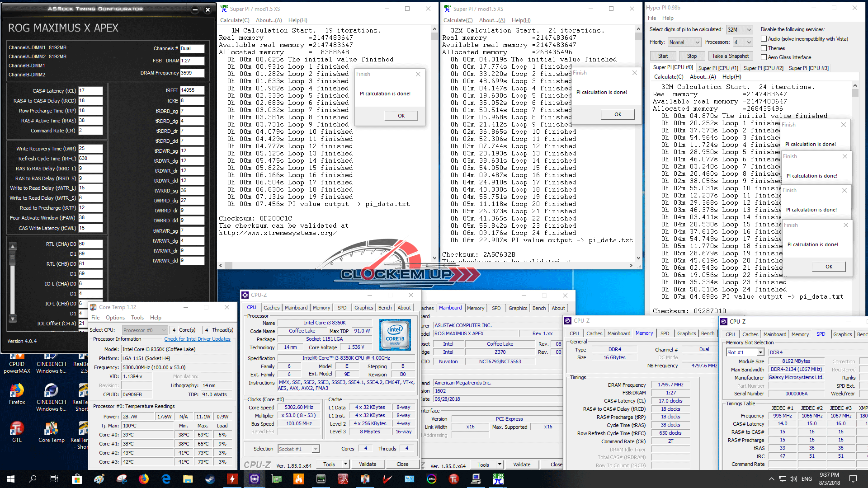
Task: Open the Firefox desktop shortcut
Action: click(x=17, y=394)
